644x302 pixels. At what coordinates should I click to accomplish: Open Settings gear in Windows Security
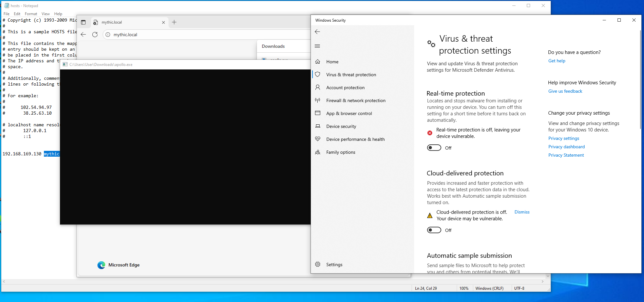click(x=318, y=265)
